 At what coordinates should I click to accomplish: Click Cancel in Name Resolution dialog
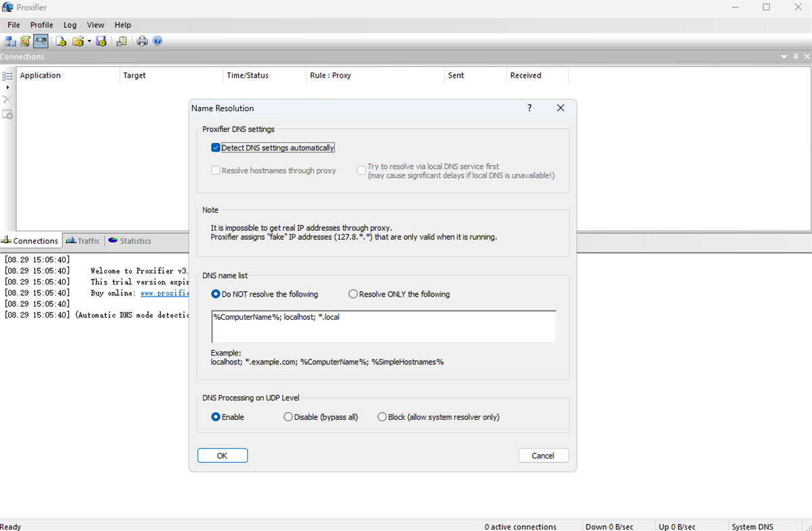[543, 456]
